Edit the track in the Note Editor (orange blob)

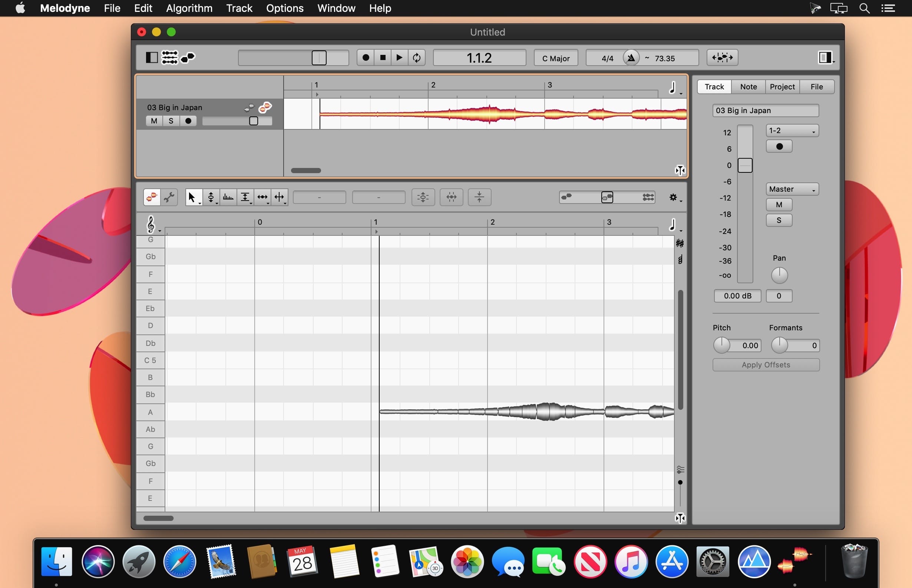coord(265,108)
